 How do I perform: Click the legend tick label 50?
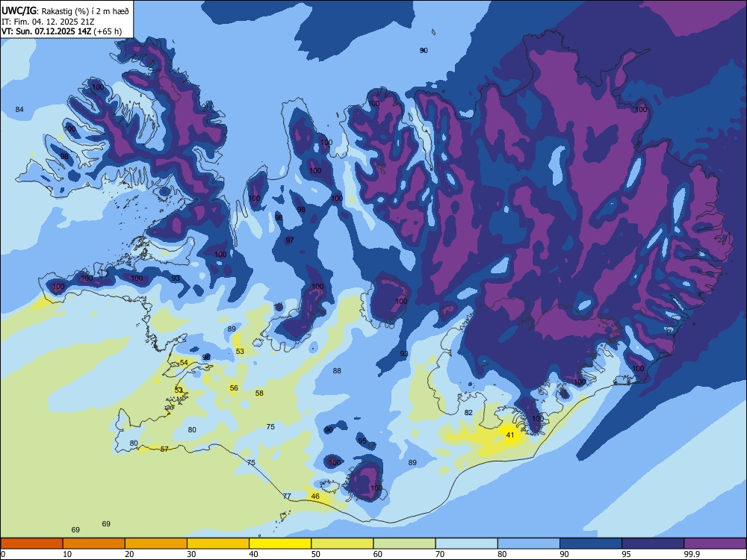click(315, 554)
